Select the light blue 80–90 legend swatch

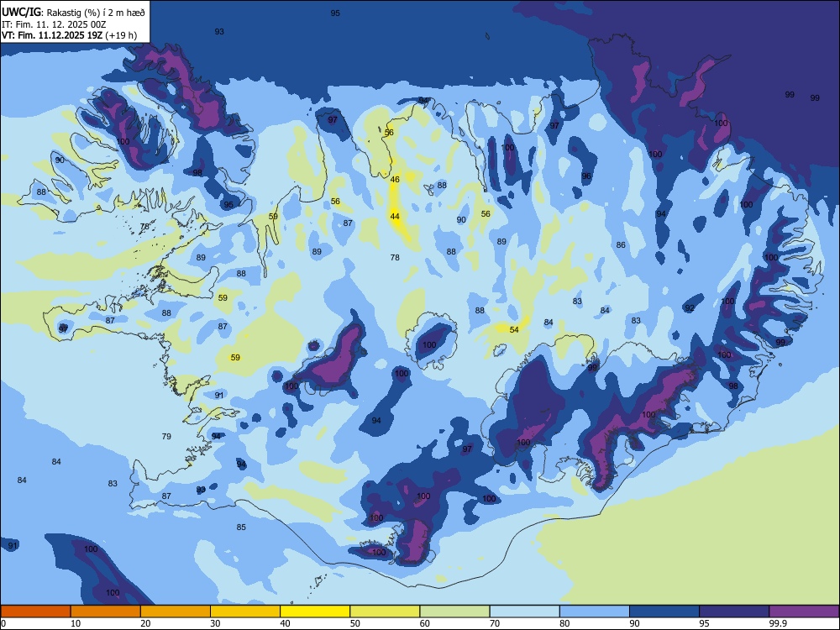tap(594, 612)
